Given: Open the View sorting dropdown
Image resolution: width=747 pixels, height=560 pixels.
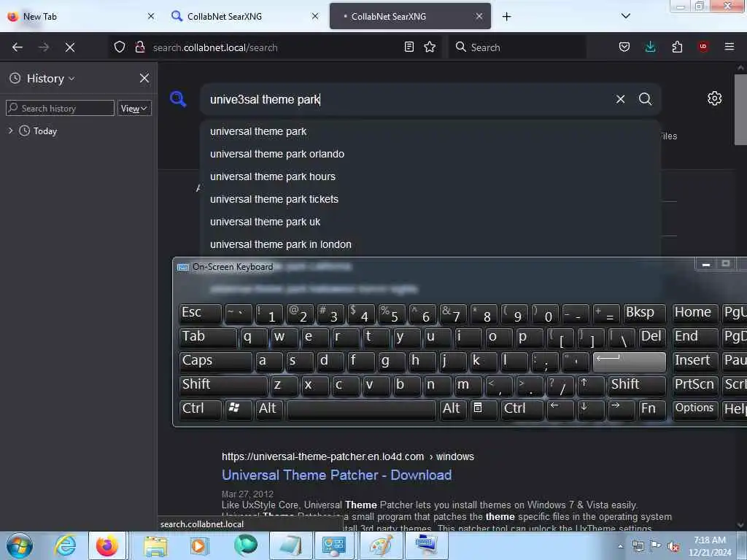Looking at the screenshot, I should [x=134, y=109].
